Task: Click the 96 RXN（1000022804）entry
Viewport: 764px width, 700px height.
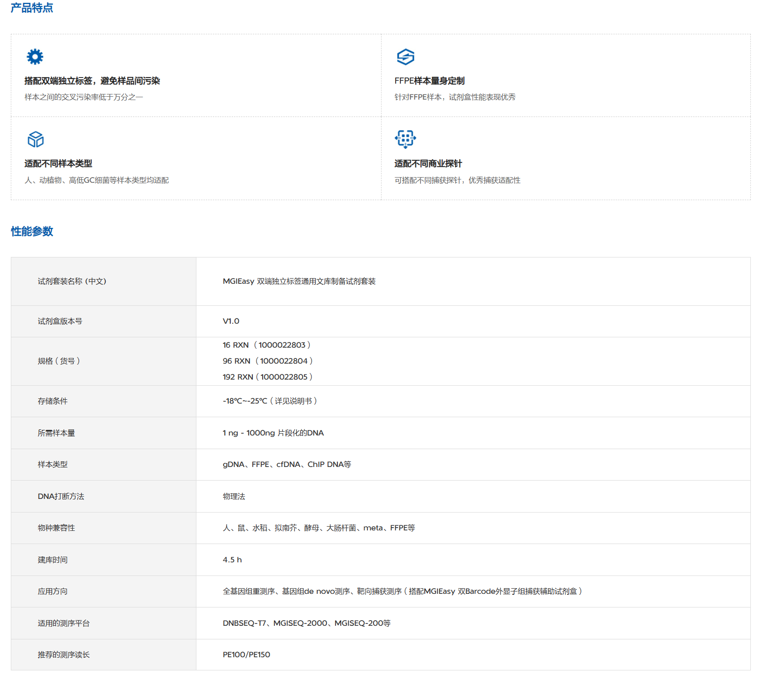Action: point(268,361)
